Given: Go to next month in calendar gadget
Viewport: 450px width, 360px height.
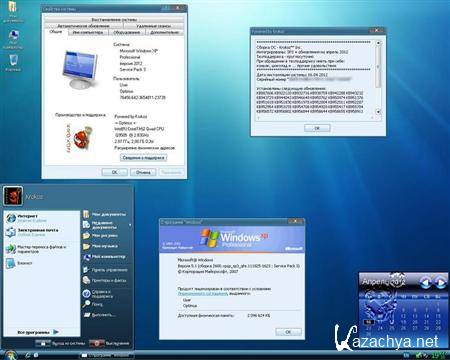Looking at the screenshot, I should [440, 283].
